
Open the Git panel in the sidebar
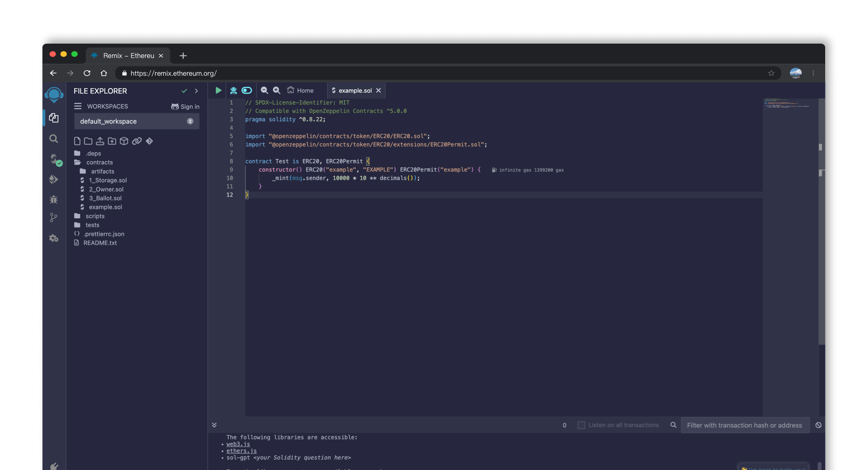(x=54, y=218)
